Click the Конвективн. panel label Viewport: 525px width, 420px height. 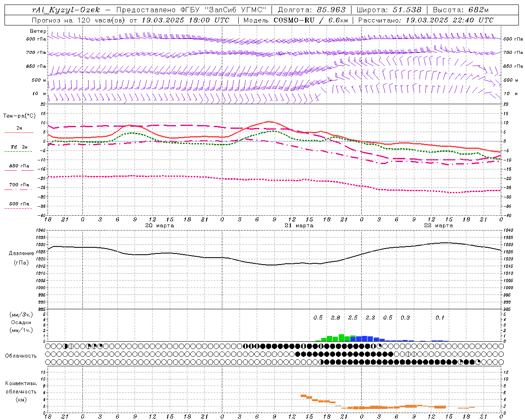coord(21,383)
